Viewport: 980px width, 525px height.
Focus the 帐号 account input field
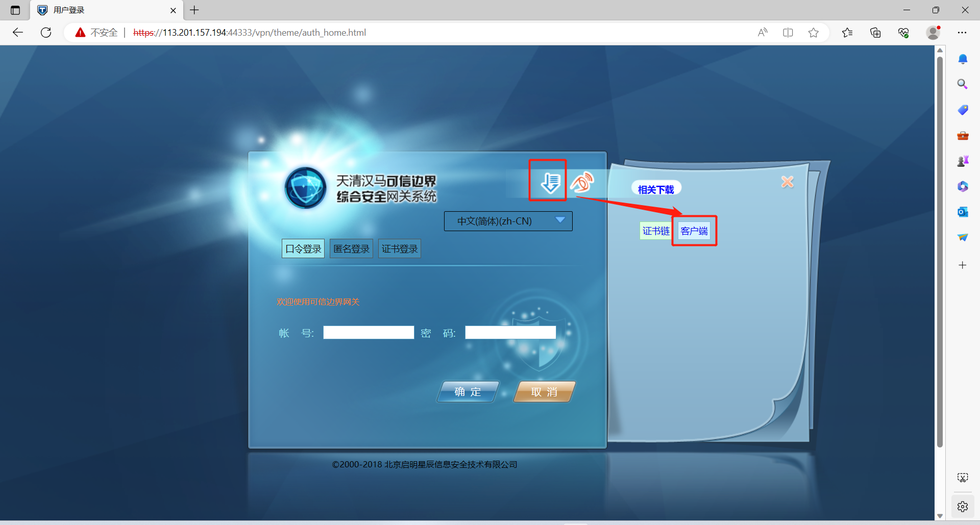tap(369, 333)
